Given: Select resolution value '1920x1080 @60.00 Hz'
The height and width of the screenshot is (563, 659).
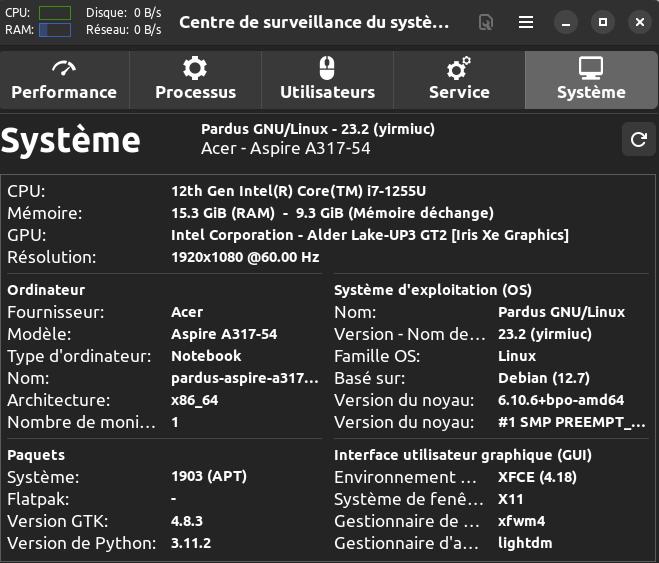Looking at the screenshot, I should tap(245, 257).
